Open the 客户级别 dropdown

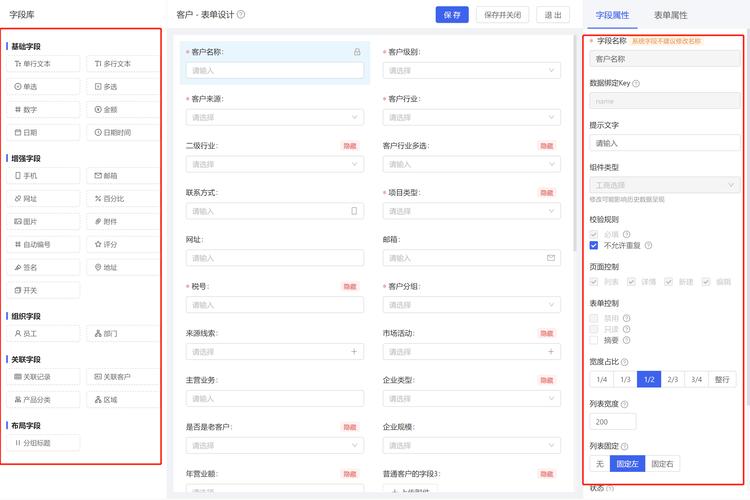(x=472, y=70)
